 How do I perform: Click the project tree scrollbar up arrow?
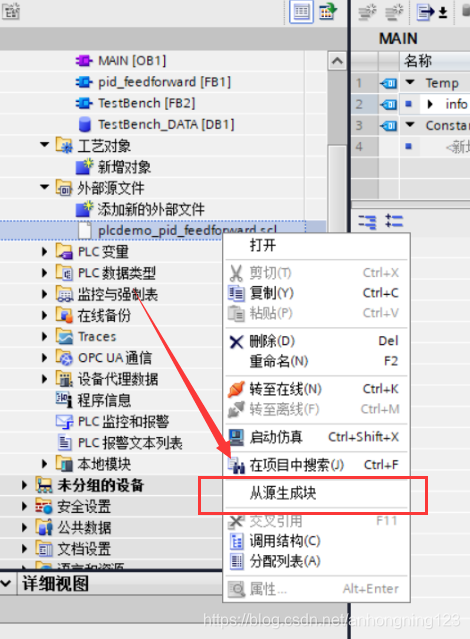tap(337, 61)
